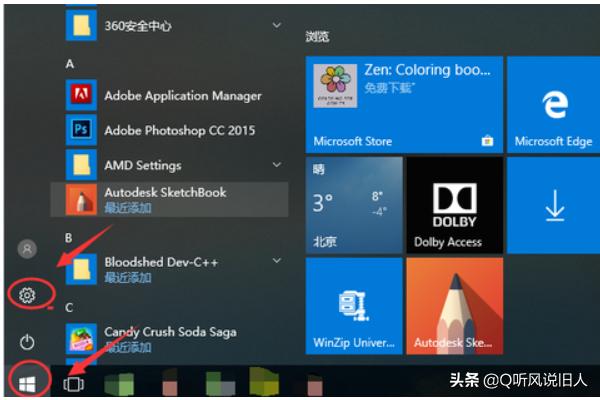Open the Dolby Access tile
This screenshot has width=600, height=400.
[455, 205]
